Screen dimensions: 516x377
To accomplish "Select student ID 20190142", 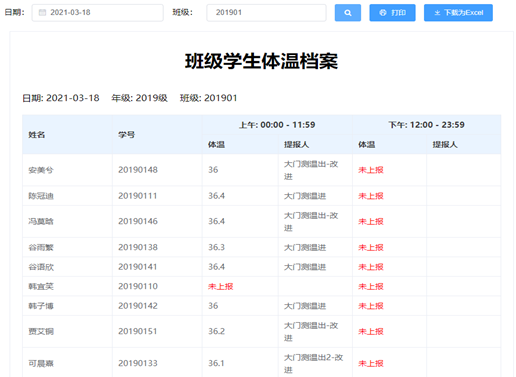I will [138, 306].
